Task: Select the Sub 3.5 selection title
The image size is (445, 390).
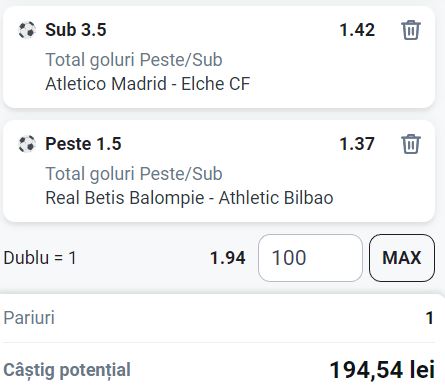Action: tap(76, 30)
